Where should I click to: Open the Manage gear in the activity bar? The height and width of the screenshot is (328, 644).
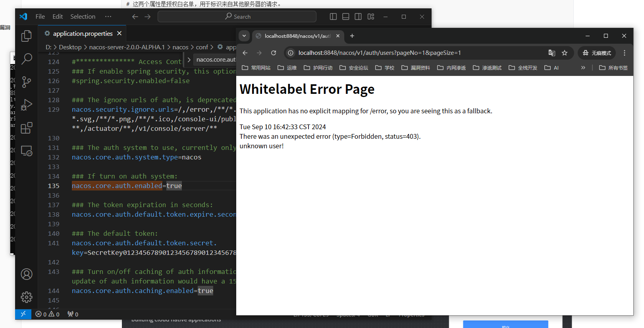(26, 297)
